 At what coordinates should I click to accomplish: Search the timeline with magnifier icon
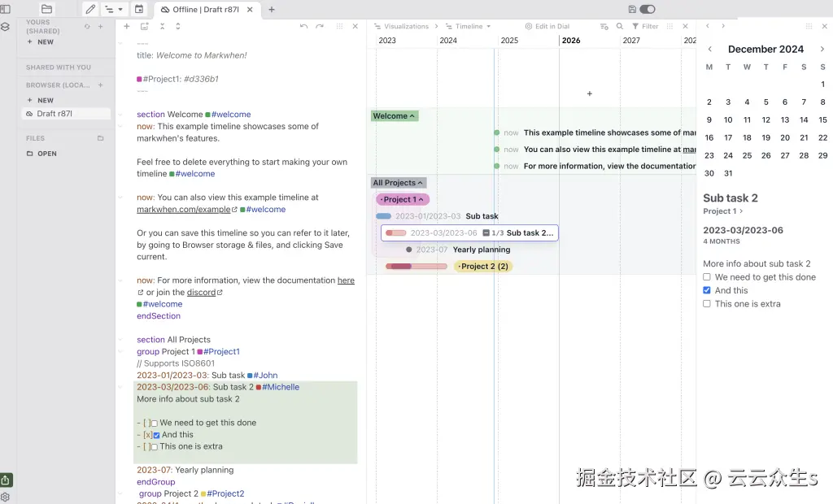click(x=619, y=26)
